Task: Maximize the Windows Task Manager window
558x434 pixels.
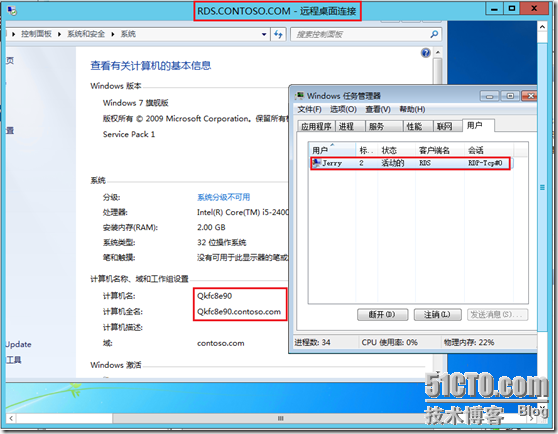Action: coord(510,96)
